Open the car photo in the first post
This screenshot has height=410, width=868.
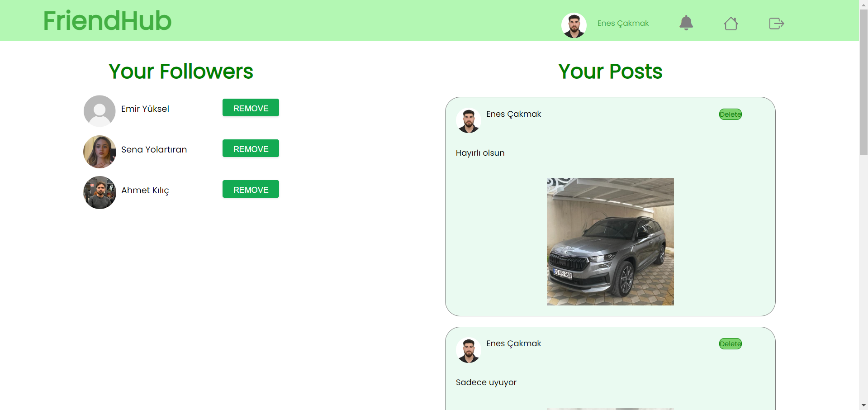point(610,241)
